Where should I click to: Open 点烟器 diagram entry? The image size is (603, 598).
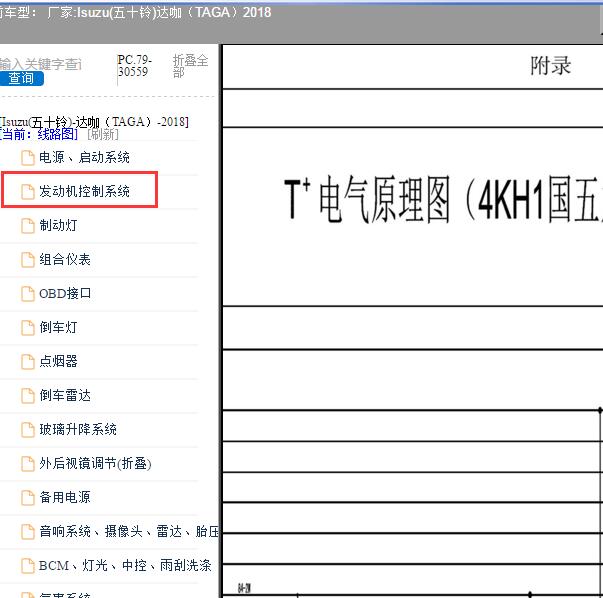(58, 361)
